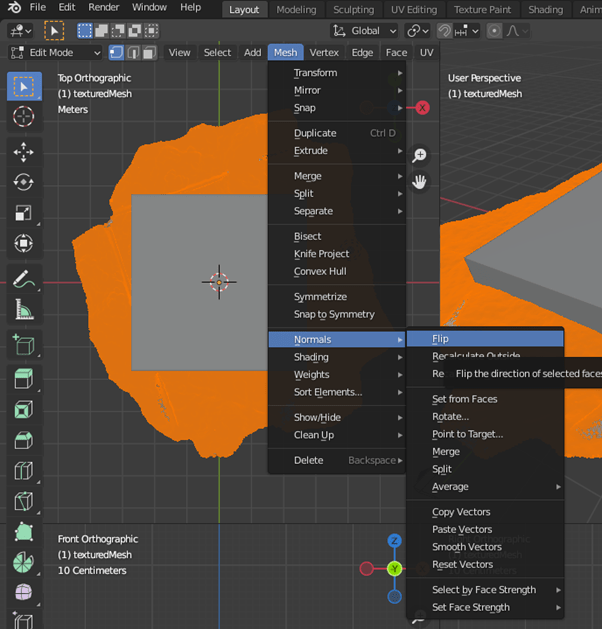Viewport: 602px width, 629px height.
Task: Select the Cursor tool in left toolbar
Action: pyautogui.click(x=23, y=116)
